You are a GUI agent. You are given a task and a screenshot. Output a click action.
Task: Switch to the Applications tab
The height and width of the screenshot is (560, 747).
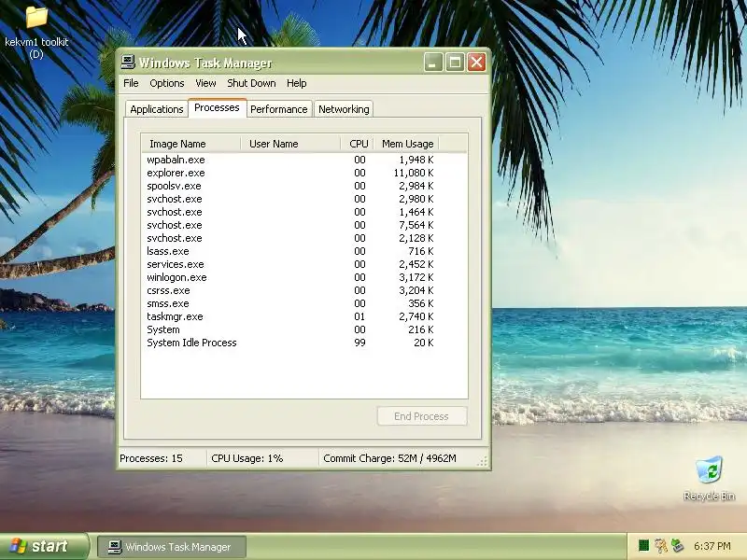(157, 109)
